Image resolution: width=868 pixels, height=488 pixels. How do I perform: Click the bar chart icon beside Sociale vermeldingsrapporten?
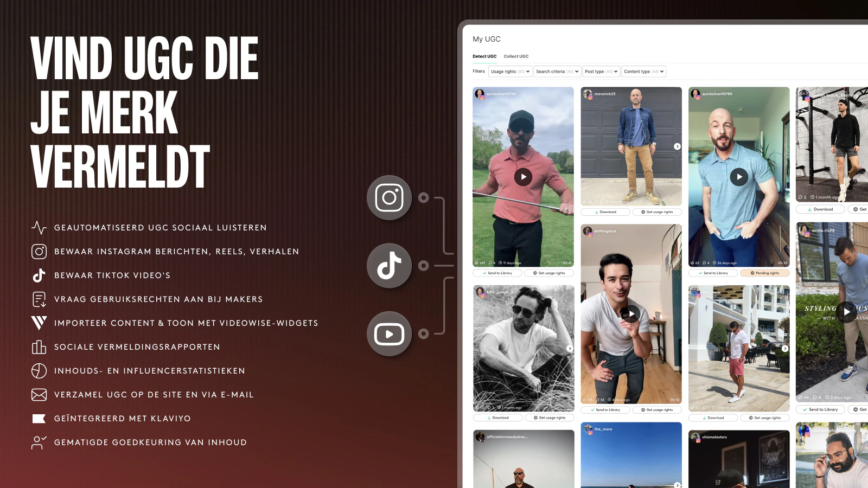click(x=39, y=346)
